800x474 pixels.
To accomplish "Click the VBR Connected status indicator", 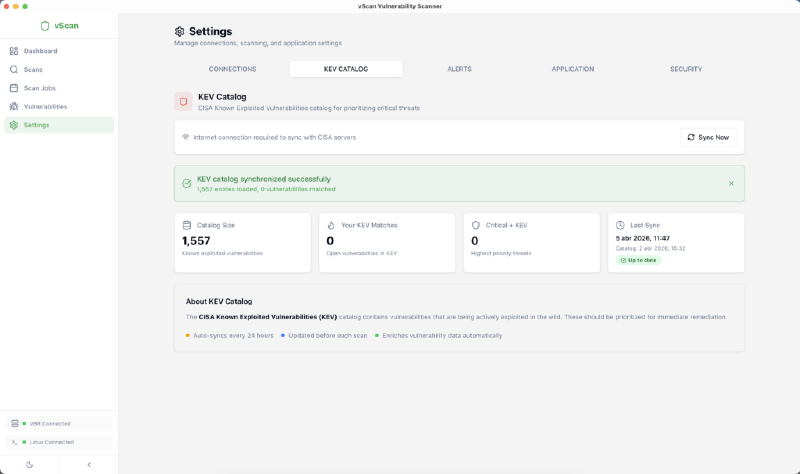I will [59, 423].
